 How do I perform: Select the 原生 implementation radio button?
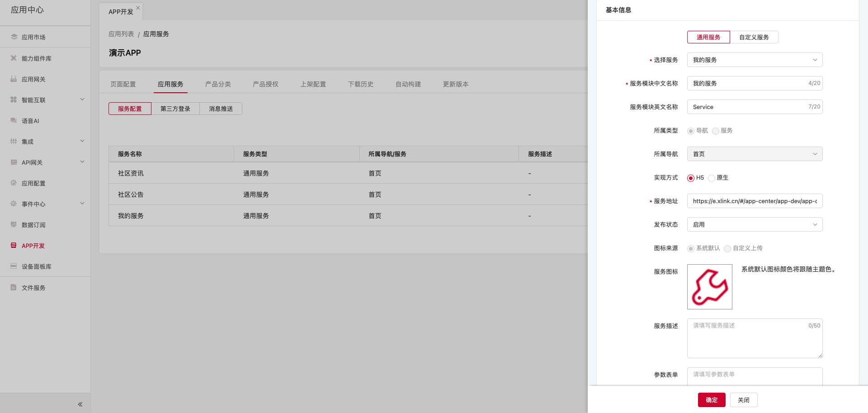point(712,178)
